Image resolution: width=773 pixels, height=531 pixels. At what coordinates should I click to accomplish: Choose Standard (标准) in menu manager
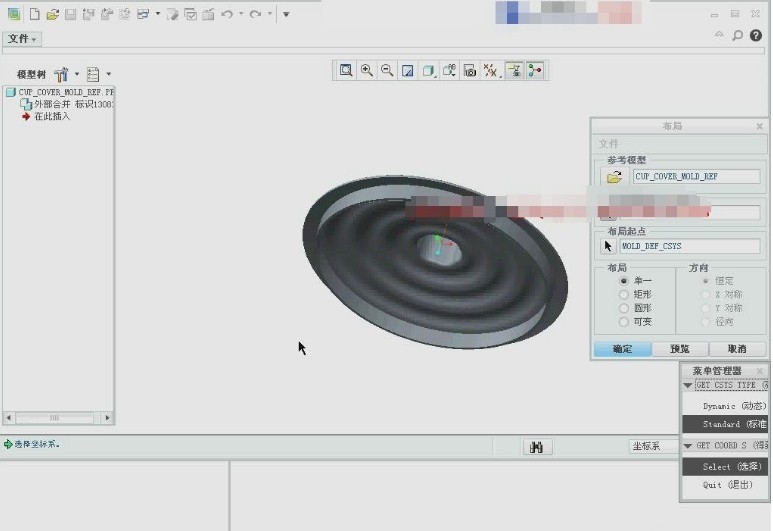(725, 424)
